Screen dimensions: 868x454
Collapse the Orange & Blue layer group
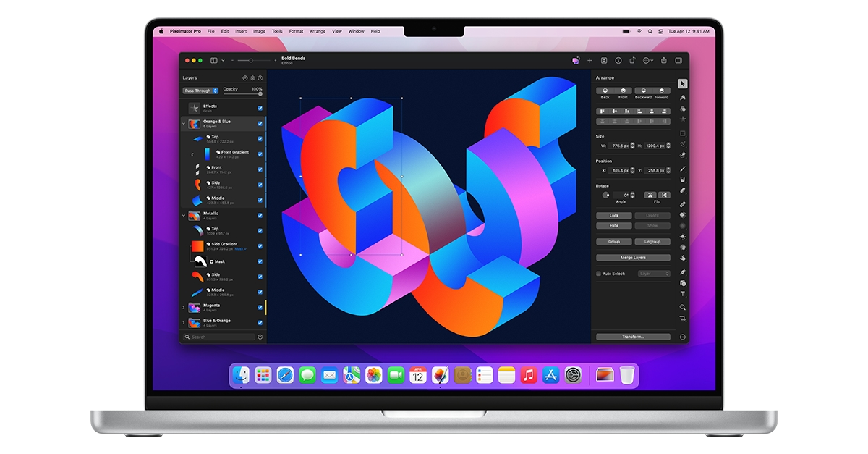coord(183,124)
